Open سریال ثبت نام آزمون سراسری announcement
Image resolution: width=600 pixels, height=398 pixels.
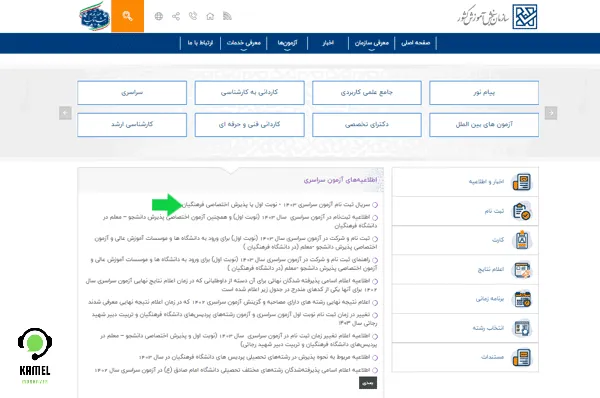[x=276, y=205]
